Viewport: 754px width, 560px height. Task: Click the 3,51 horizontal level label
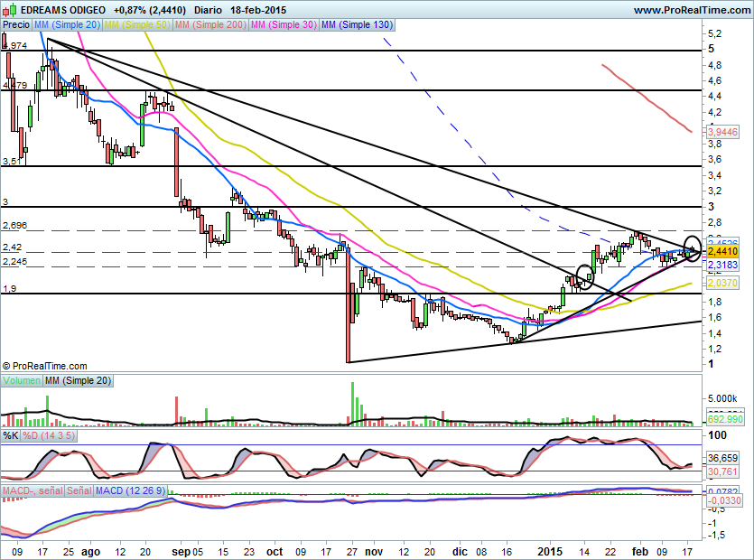tap(12, 162)
